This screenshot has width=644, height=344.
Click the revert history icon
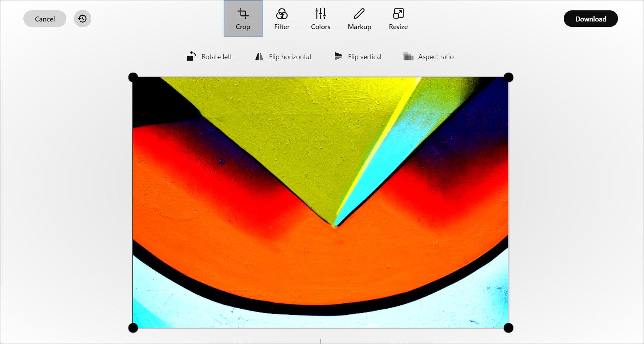point(82,19)
